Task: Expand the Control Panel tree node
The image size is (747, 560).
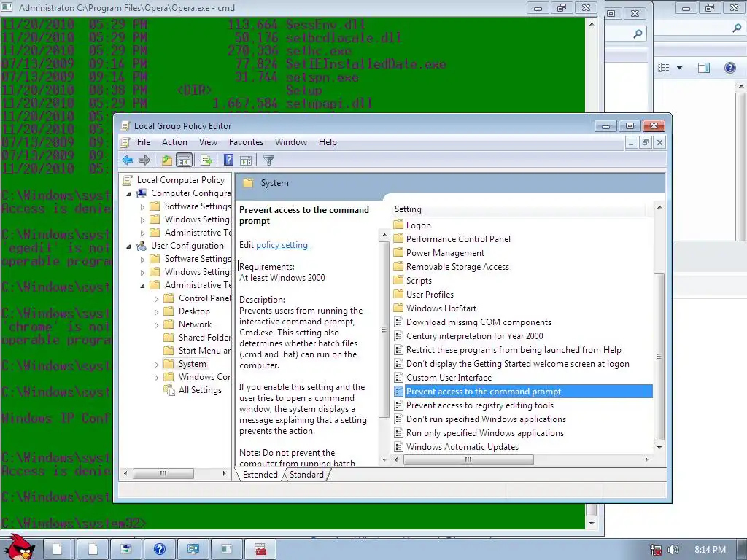Action: pos(156,299)
